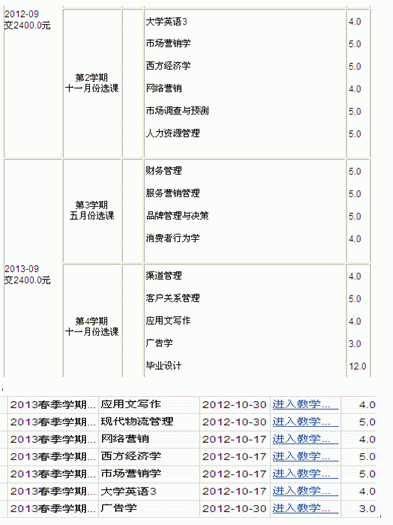Select 消费者行为学 course entry
The height and width of the screenshot is (525, 393).
coord(173,238)
